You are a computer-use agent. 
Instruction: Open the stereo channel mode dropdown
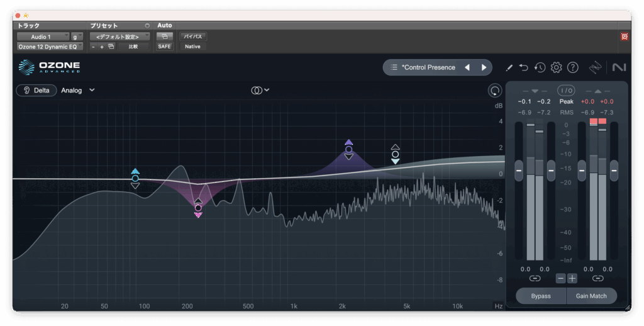pyautogui.click(x=260, y=90)
